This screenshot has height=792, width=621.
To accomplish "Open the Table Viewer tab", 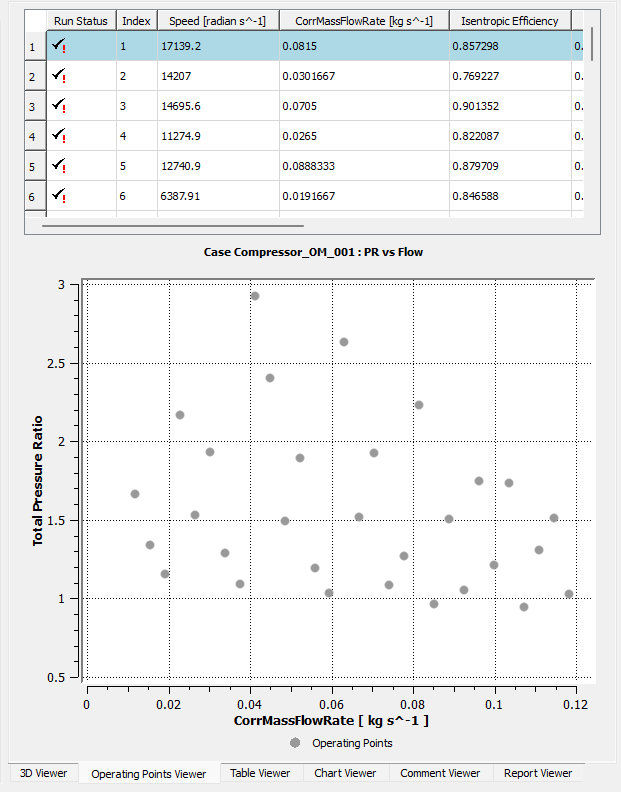I will (x=260, y=773).
